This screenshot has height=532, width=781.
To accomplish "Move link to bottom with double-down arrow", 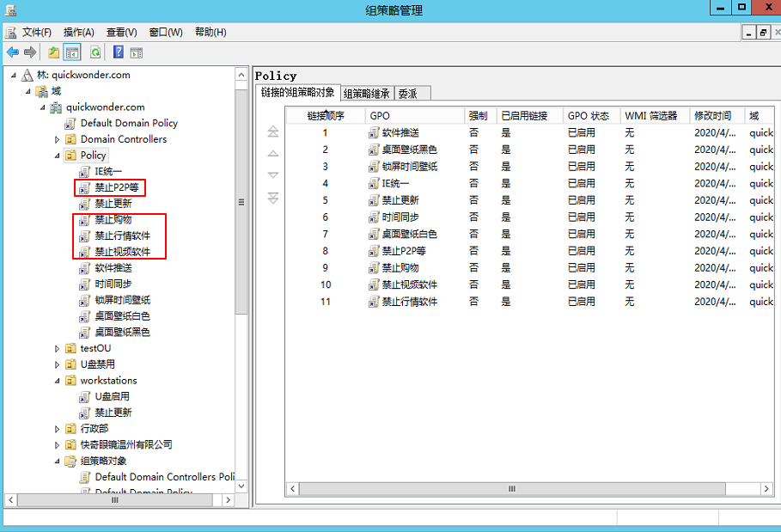I will (x=273, y=199).
